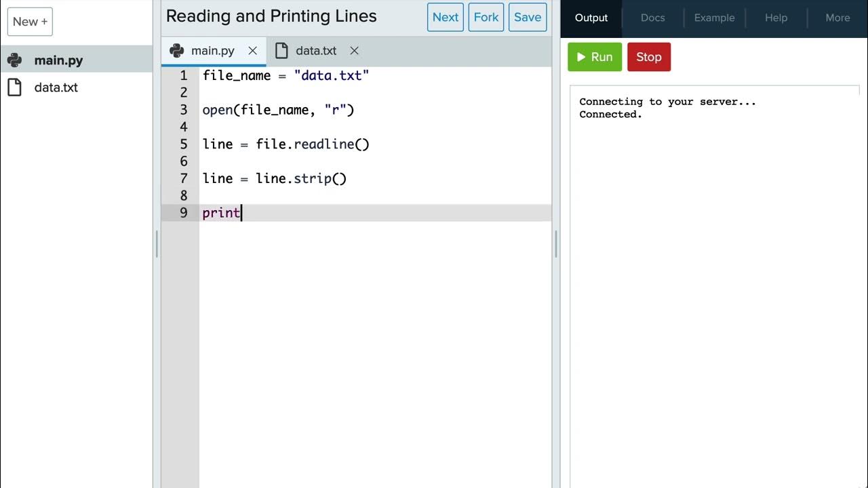Image resolution: width=868 pixels, height=488 pixels.
Task: Click 'Connecting to your server...' output text
Action: click(667, 102)
